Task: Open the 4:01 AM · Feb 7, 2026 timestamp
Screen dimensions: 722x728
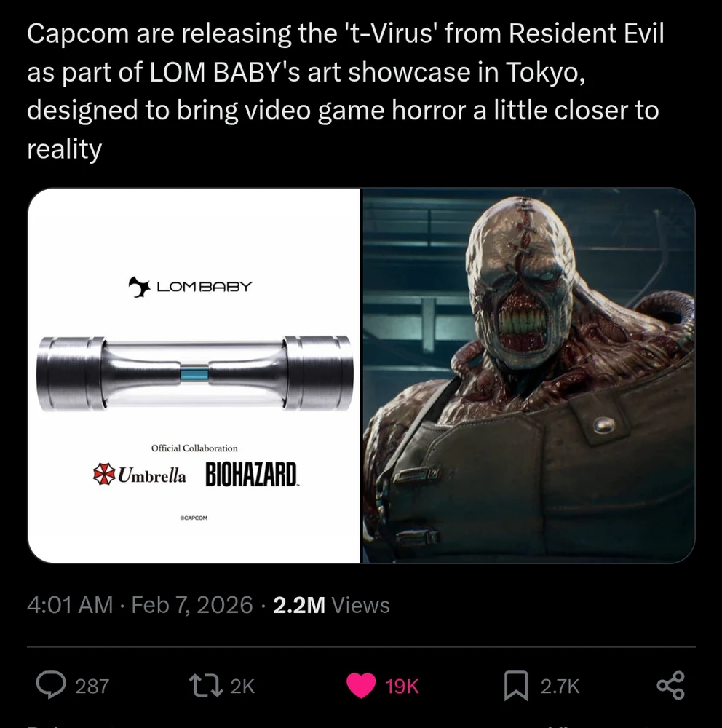Action: tap(140, 605)
